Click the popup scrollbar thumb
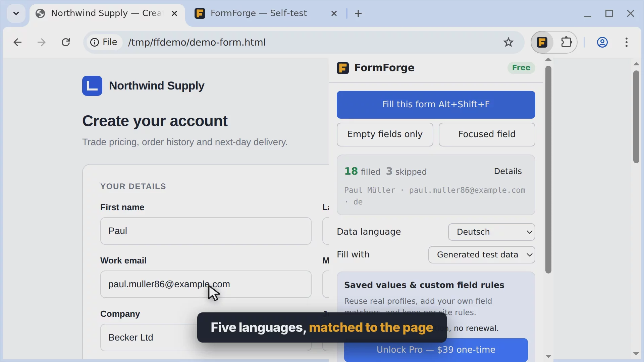The width and height of the screenshot is (644, 362). point(548,169)
